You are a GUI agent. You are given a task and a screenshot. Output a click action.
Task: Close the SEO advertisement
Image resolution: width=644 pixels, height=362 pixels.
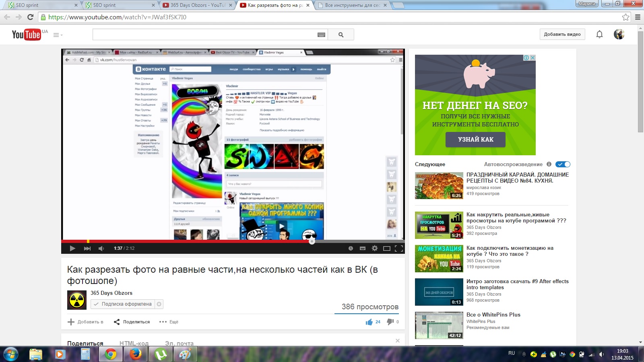[x=533, y=58]
